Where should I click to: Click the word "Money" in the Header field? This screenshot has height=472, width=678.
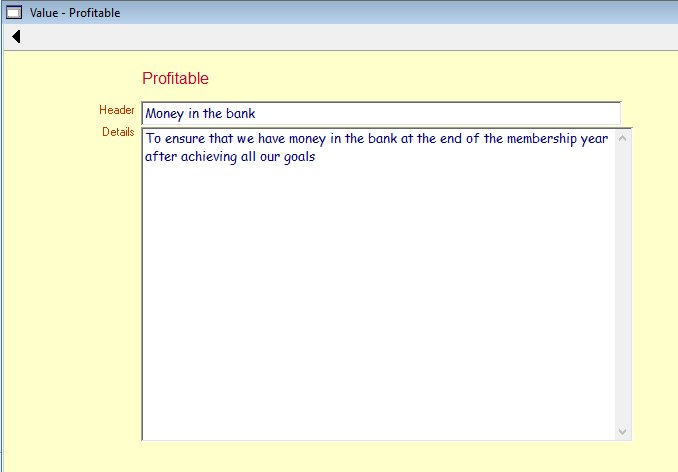tap(165, 114)
